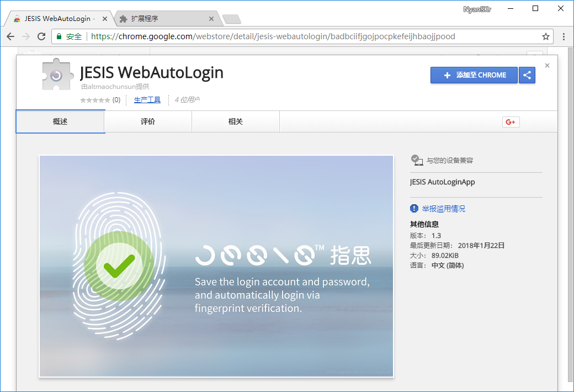Image resolution: width=574 pixels, height=392 pixels.
Task: Click the fingerprint screenshot image
Action: pos(216,266)
